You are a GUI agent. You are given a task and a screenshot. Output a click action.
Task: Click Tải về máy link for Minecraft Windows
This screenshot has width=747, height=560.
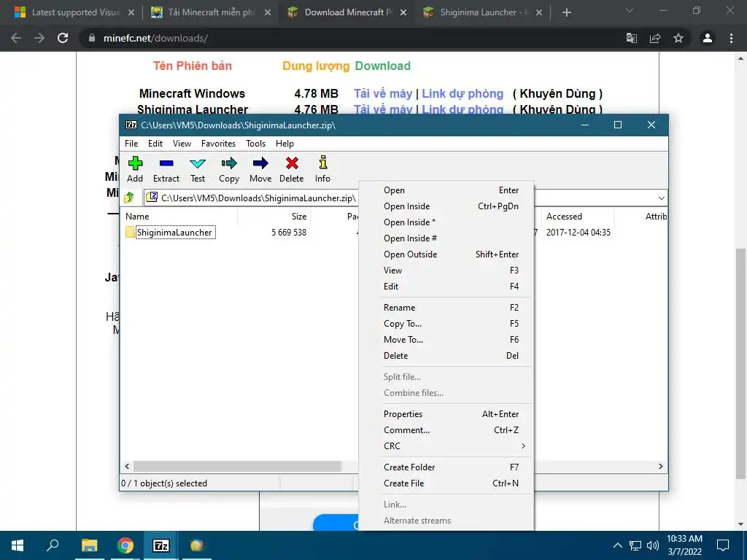tap(382, 93)
